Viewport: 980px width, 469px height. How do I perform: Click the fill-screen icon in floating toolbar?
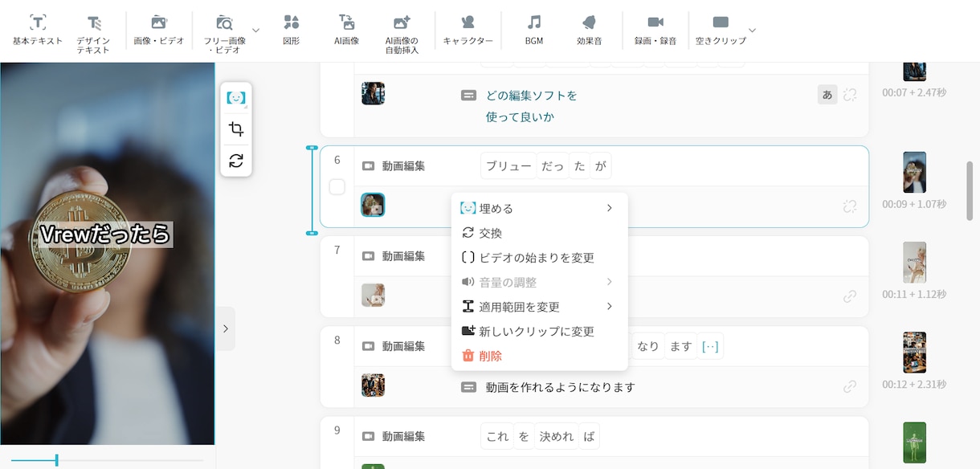tap(236, 98)
